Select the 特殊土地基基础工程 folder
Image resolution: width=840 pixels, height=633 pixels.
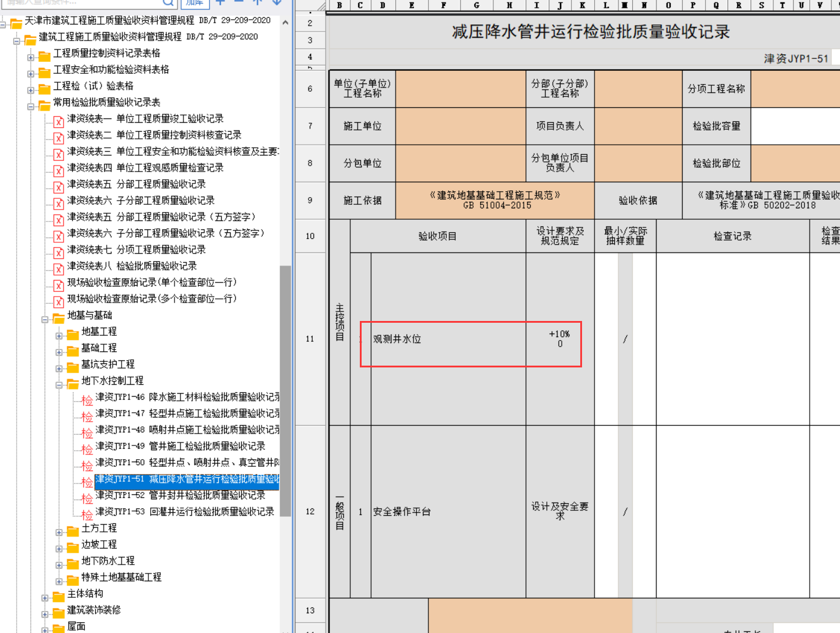(122, 577)
